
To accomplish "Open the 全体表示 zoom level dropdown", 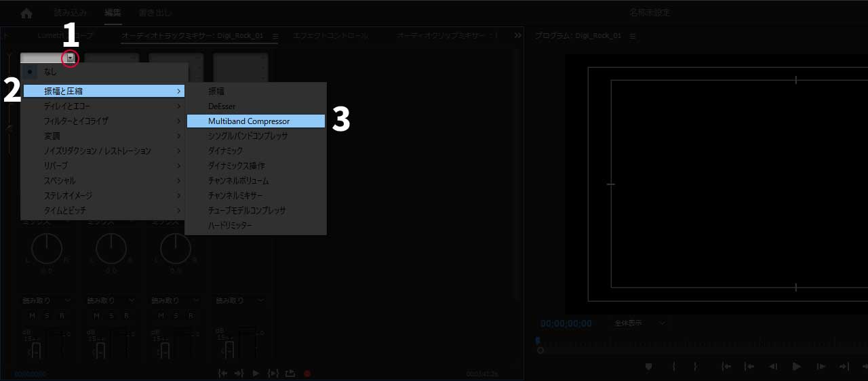I will pyautogui.click(x=639, y=323).
